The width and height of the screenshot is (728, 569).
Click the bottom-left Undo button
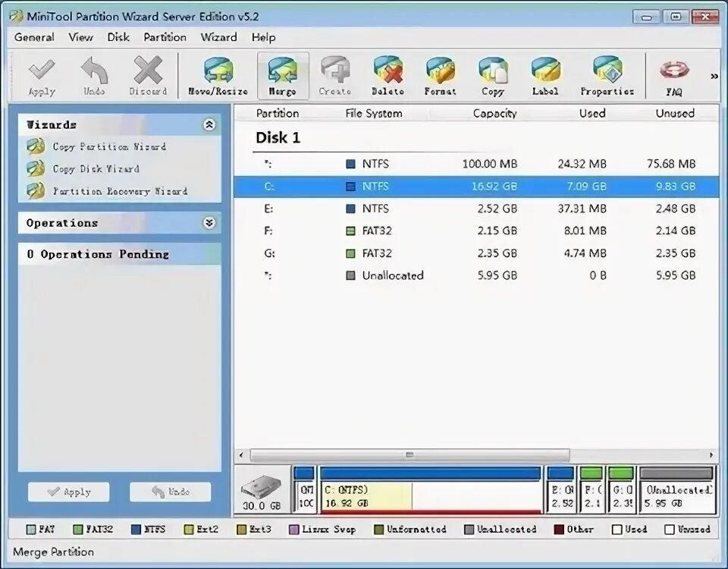(x=171, y=492)
